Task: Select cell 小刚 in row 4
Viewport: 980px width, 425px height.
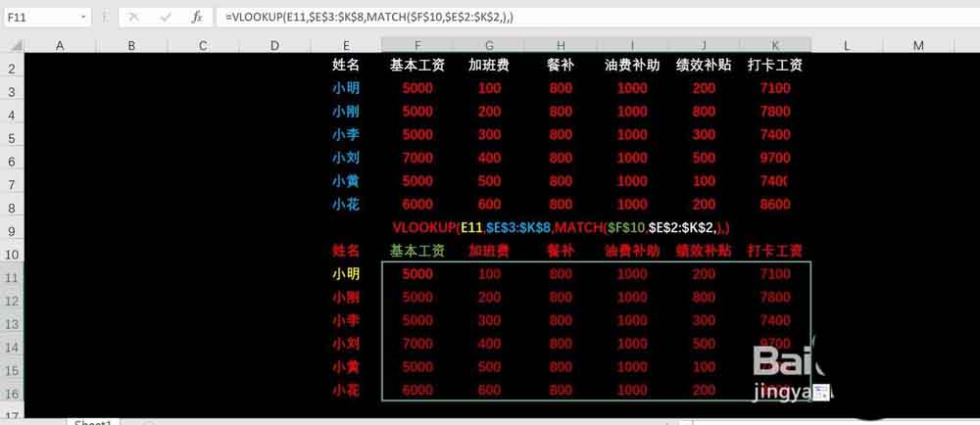Action: tap(346, 112)
